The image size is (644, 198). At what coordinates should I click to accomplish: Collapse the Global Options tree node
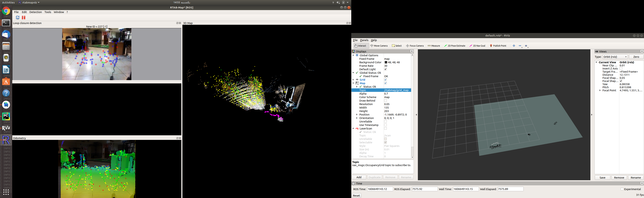pos(353,55)
